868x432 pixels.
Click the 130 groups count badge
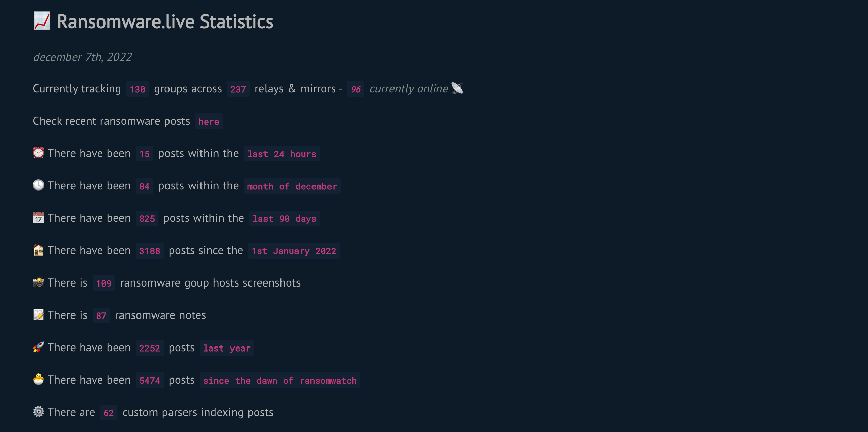click(138, 89)
